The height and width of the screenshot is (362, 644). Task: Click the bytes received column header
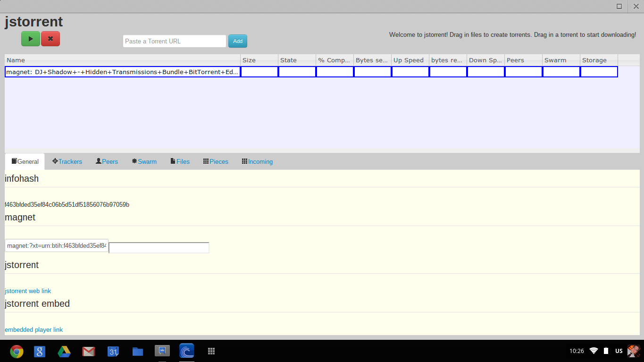coord(448,60)
